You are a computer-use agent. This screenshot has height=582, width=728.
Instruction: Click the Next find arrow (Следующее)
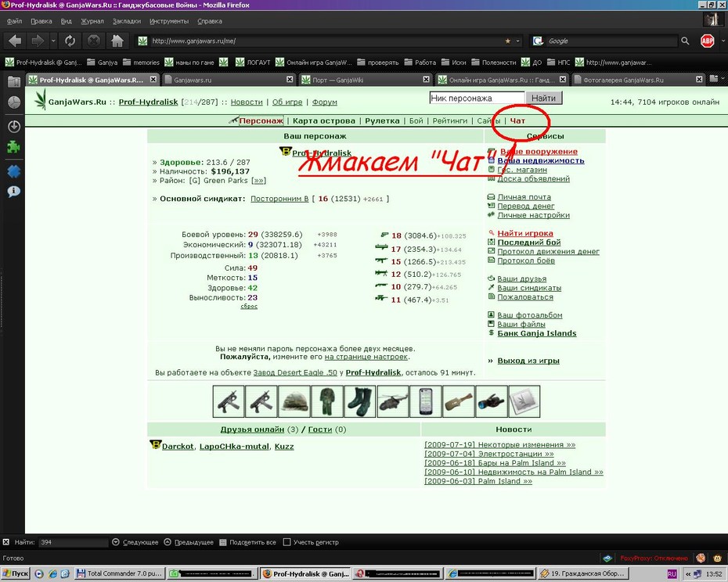[x=135, y=542]
